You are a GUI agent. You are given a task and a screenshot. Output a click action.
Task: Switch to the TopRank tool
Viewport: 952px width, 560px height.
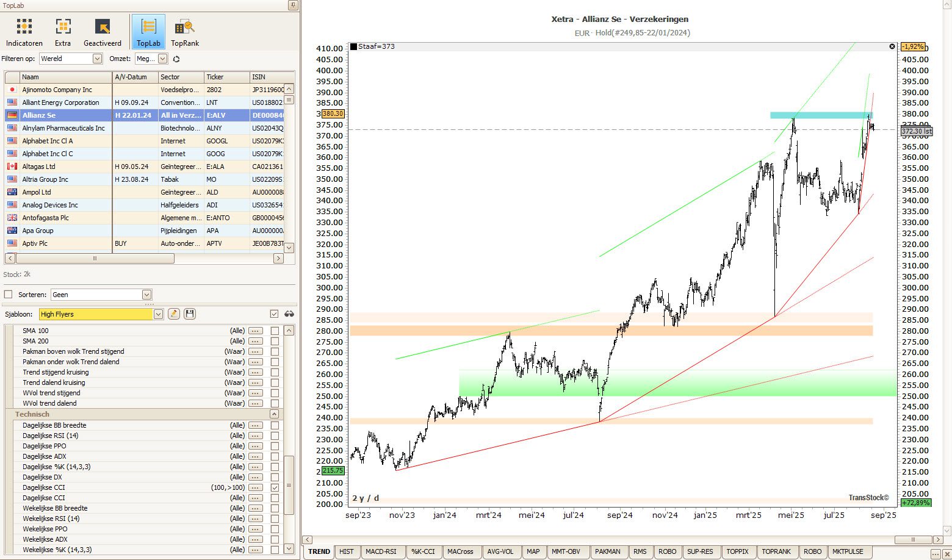pyautogui.click(x=185, y=32)
